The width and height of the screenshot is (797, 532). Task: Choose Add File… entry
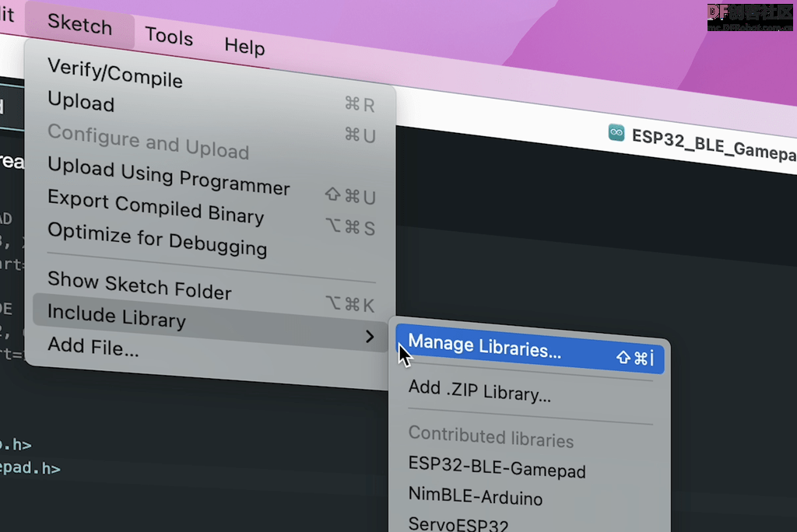93,347
